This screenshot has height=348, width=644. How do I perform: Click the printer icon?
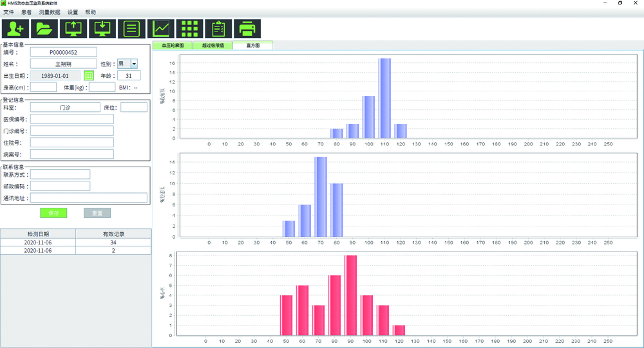coord(248,29)
